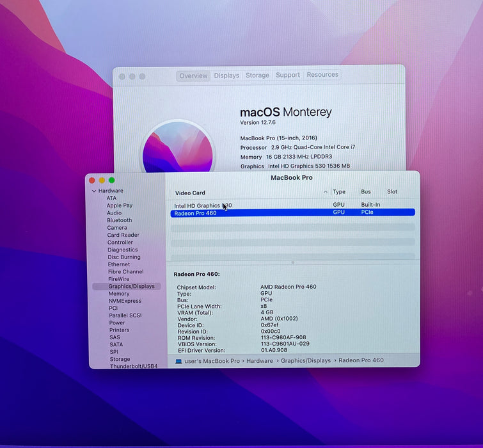483x448 pixels.
Task: Open the Audio hardware section
Action: coord(114,213)
